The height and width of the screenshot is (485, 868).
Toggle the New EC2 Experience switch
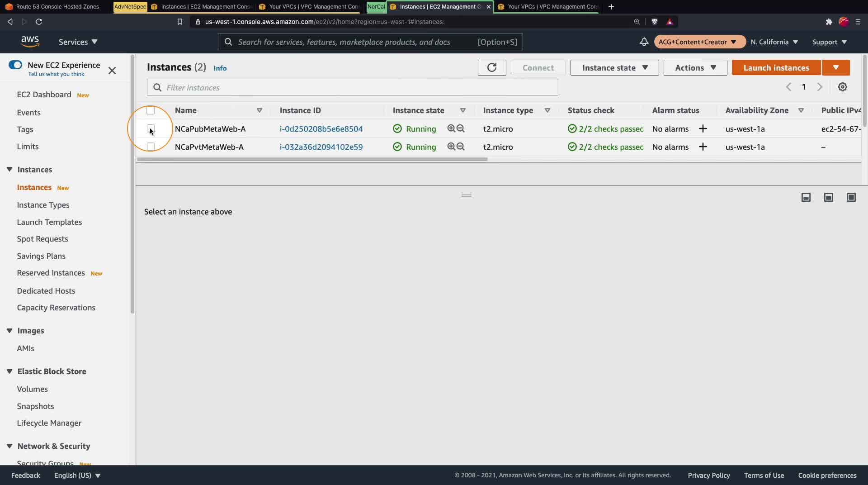pos(15,65)
